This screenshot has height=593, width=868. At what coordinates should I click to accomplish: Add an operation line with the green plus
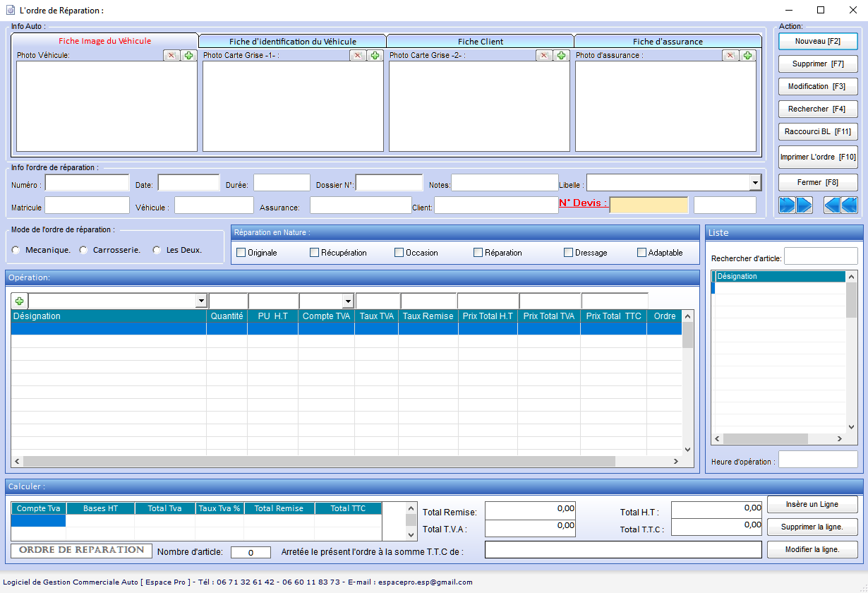tap(19, 301)
